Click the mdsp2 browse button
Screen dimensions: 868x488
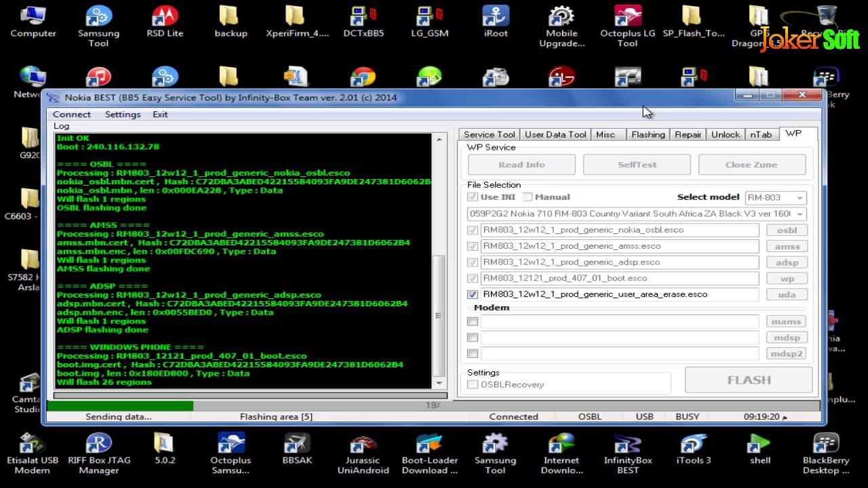[787, 354]
